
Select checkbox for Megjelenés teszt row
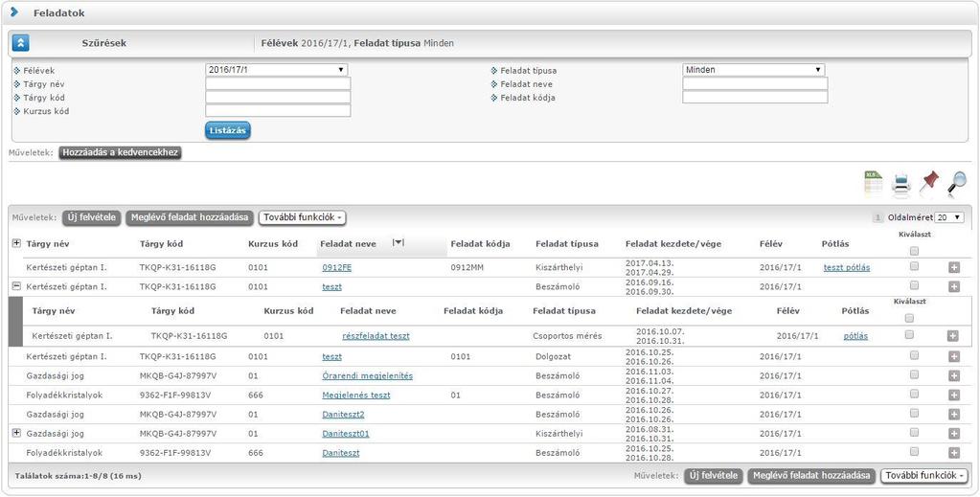[x=914, y=394]
